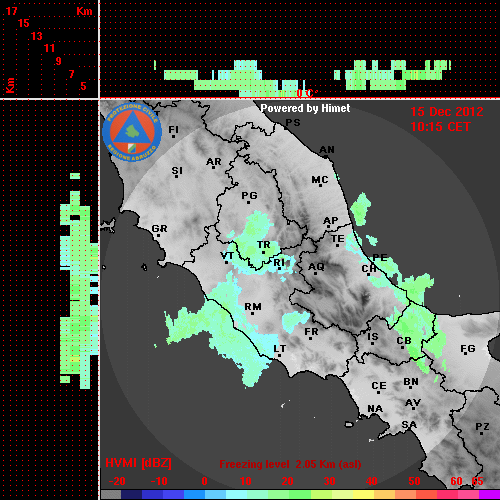Click the NA city label

(x=375, y=409)
